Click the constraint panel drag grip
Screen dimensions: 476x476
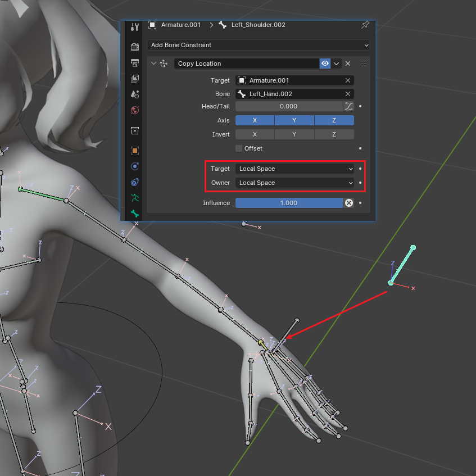(x=364, y=64)
